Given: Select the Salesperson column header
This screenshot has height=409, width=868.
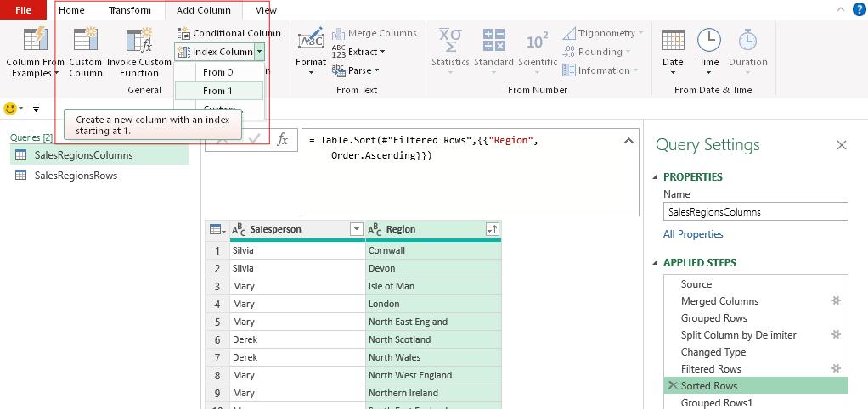Looking at the screenshot, I should point(297,229).
